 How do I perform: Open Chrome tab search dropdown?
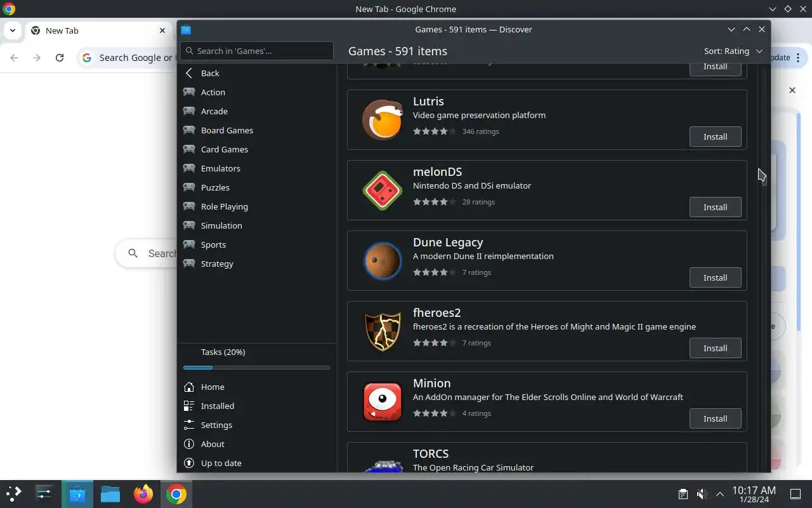point(12,30)
